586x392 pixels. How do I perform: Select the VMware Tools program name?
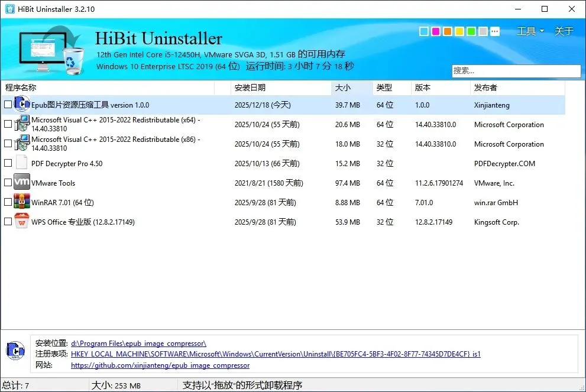[x=53, y=183]
